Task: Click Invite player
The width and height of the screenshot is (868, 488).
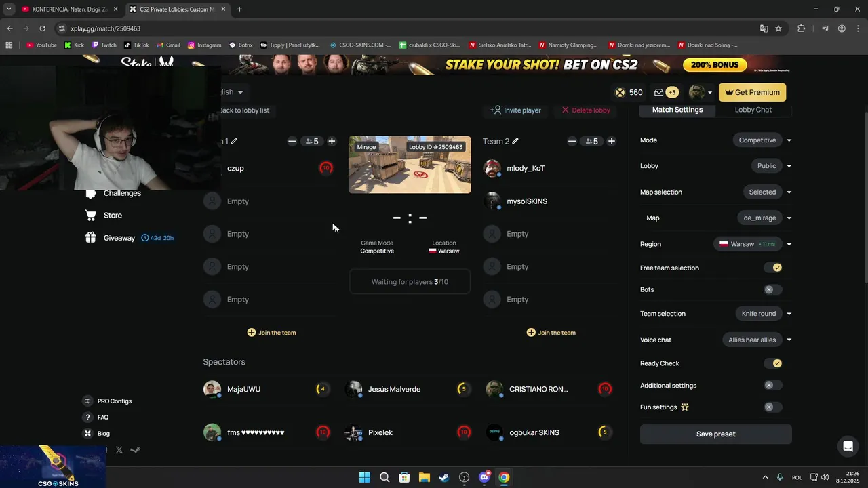Action: (x=515, y=110)
